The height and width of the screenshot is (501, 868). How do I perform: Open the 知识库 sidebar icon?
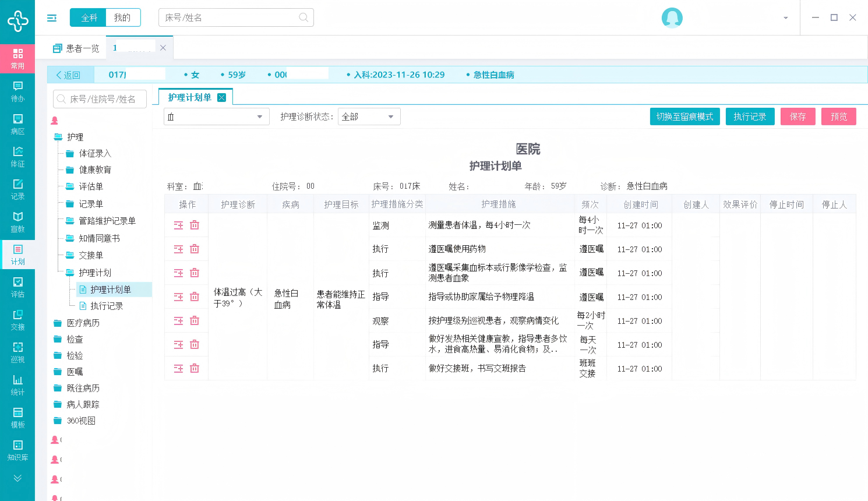pyautogui.click(x=17, y=450)
